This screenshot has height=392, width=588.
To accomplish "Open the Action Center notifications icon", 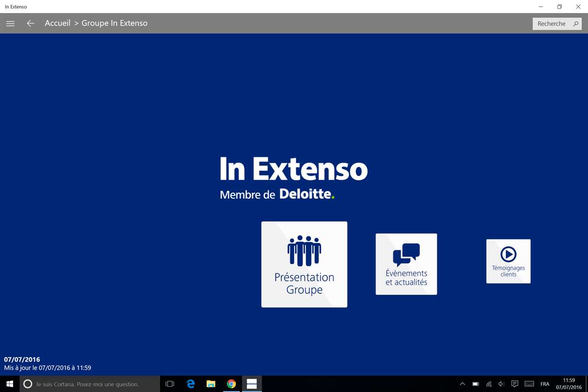I will [515, 384].
